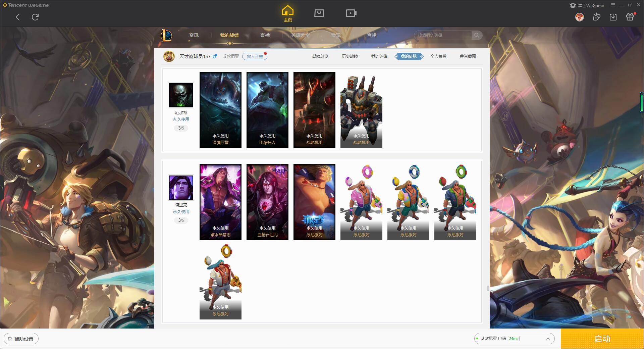The height and width of the screenshot is (349, 644).
Task: Open the 战地机甲 3D model card
Action: (x=361, y=110)
